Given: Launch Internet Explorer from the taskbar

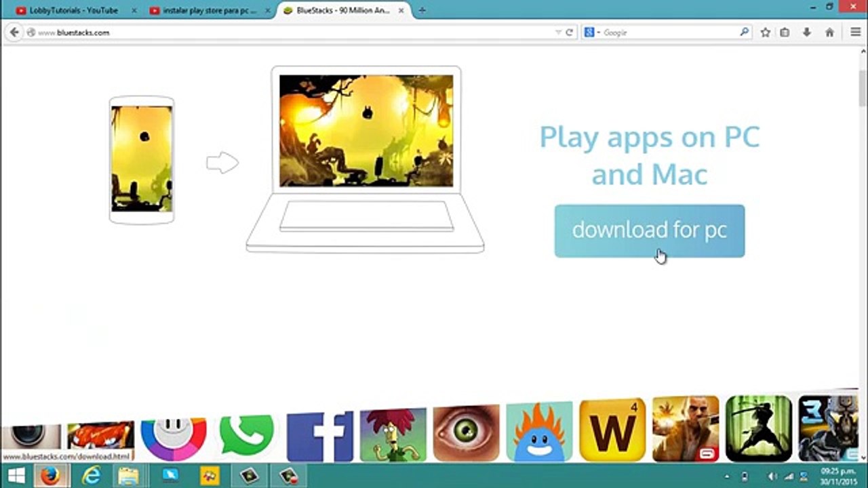Looking at the screenshot, I should tap(91, 476).
